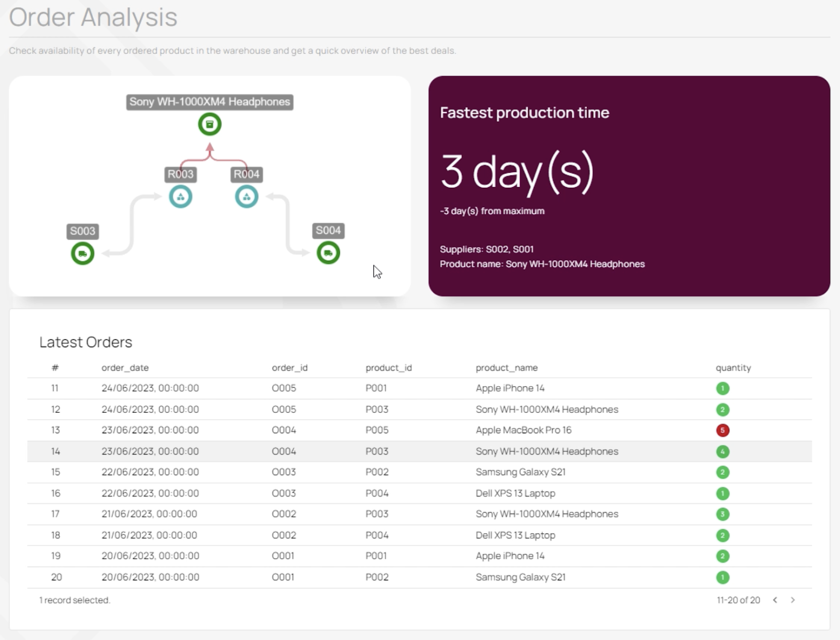This screenshot has height=640, width=840.
Task: Click quantity badge 2 in row 18
Action: pyautogui.click(x=722, y=535)
